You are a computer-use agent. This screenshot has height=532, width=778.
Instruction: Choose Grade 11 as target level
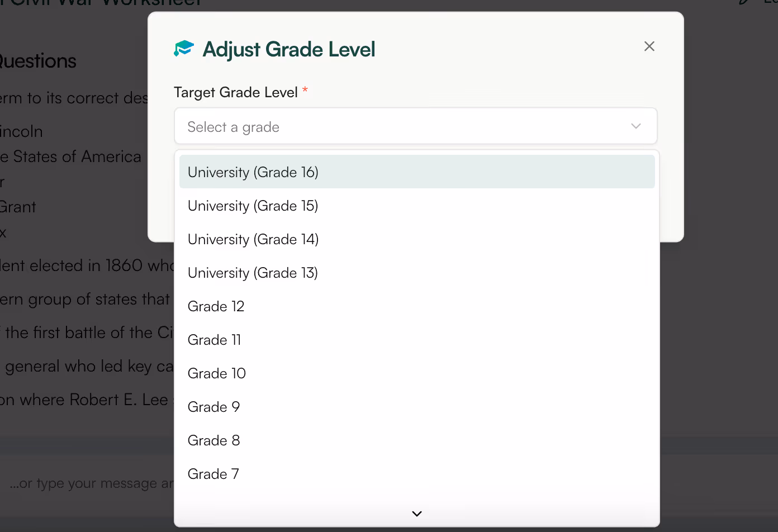pos(214,340)
